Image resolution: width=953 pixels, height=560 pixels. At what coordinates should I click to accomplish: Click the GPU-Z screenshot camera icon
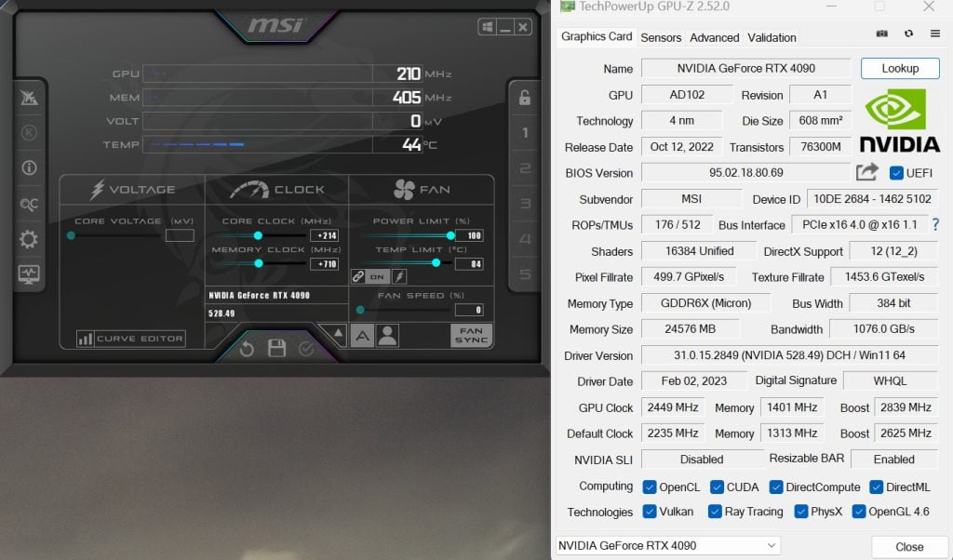tap(882, 33)
